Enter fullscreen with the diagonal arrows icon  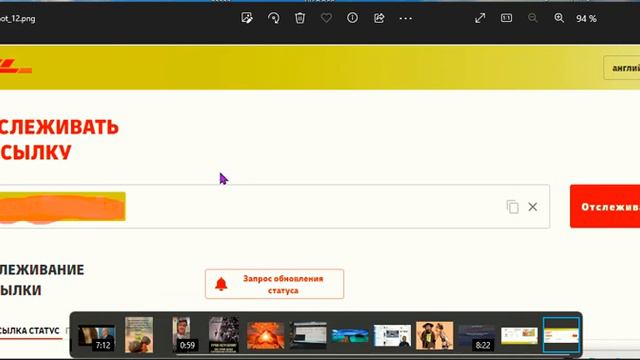480,18
